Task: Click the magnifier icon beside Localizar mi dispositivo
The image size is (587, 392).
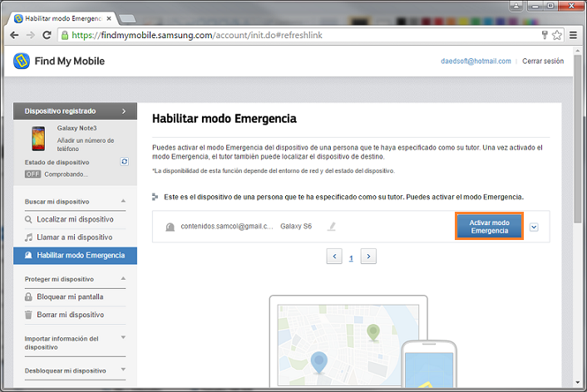Action: [28, 219]
